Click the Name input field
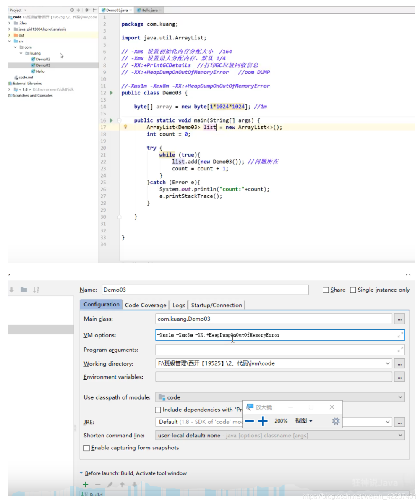The width and height of the screenshot is (420, 504). click(x=204, y=290)
